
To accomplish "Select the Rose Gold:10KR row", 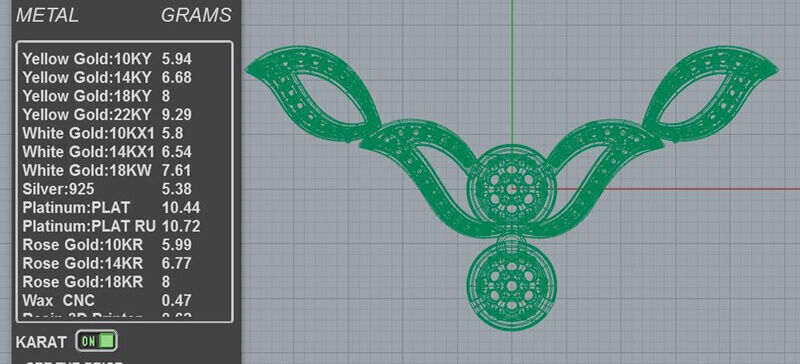I will click(x=125, y=245).
